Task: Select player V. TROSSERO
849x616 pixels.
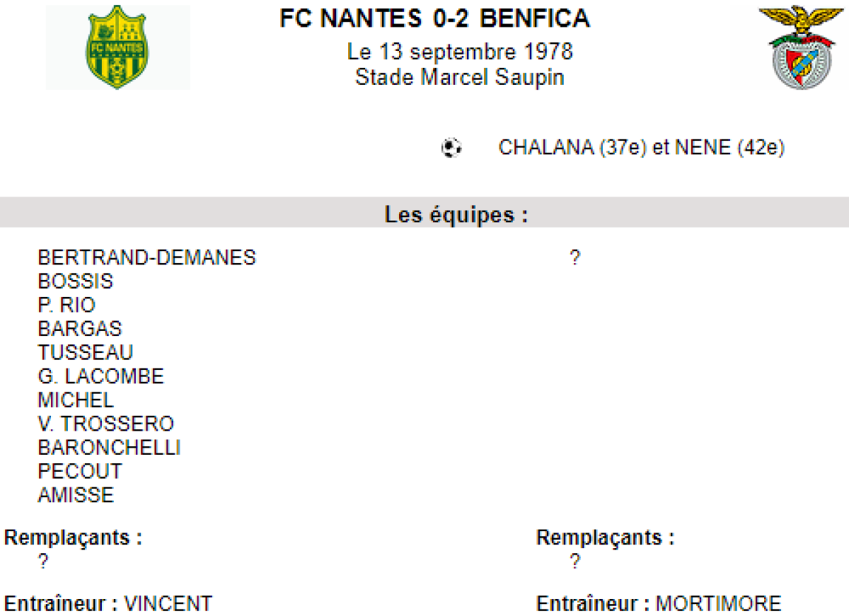Action: 106,424
